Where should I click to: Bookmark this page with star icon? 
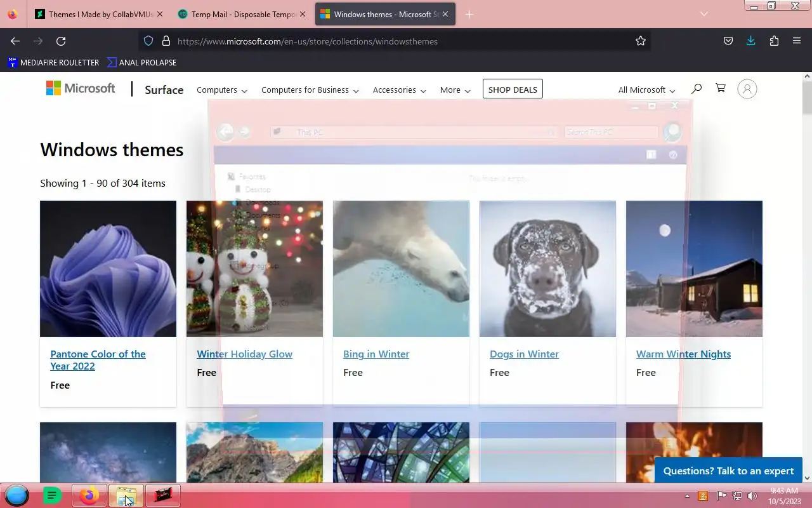[641, 41]
